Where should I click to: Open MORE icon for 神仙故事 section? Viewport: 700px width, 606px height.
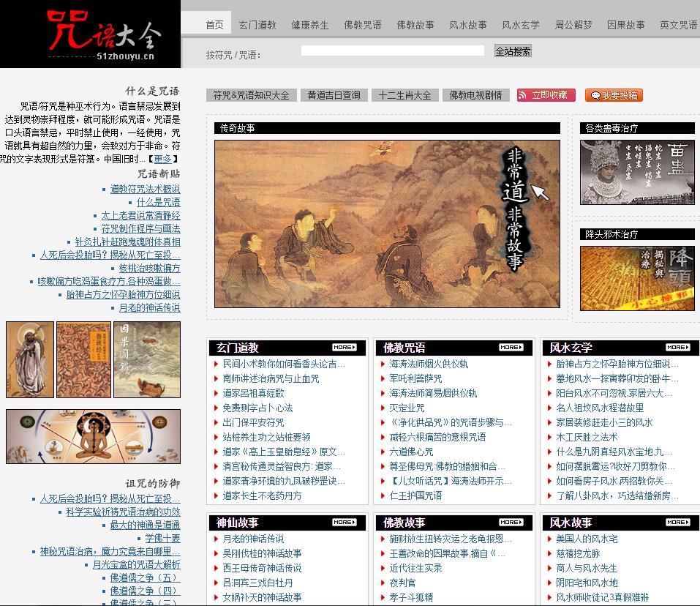(x=345, y=522)
